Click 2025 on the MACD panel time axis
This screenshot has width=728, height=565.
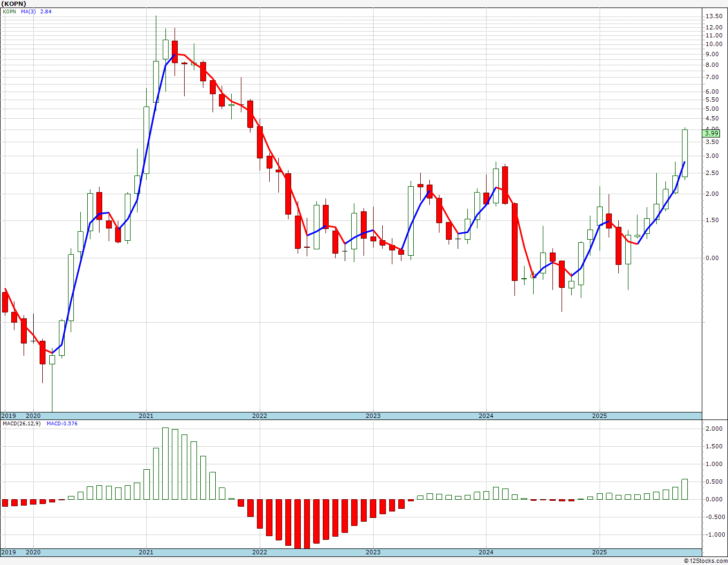[600, 552]
